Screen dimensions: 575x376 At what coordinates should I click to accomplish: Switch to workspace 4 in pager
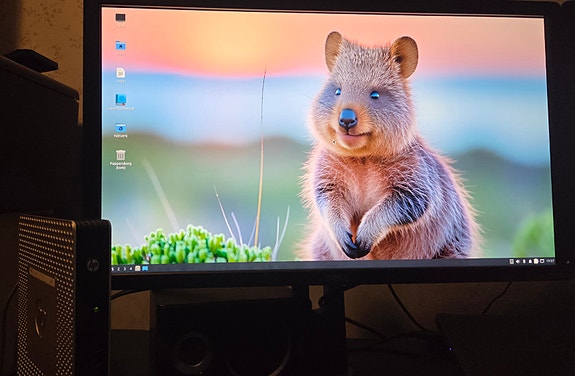click(x=131, y=269)
